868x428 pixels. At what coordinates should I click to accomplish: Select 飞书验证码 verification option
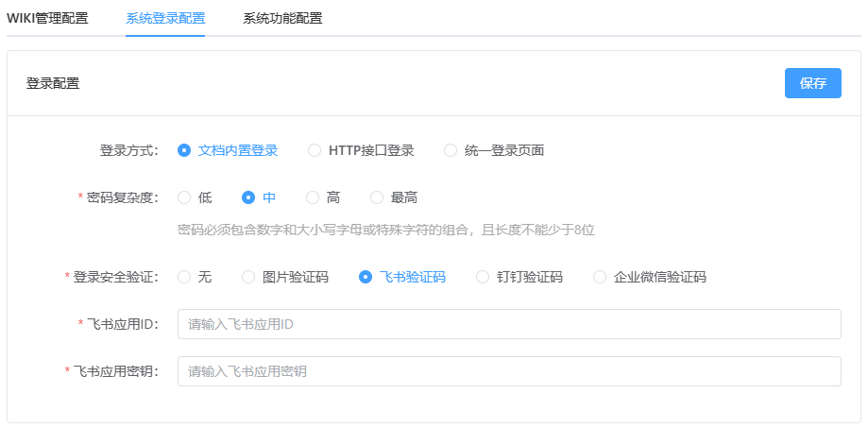[402, 277]
